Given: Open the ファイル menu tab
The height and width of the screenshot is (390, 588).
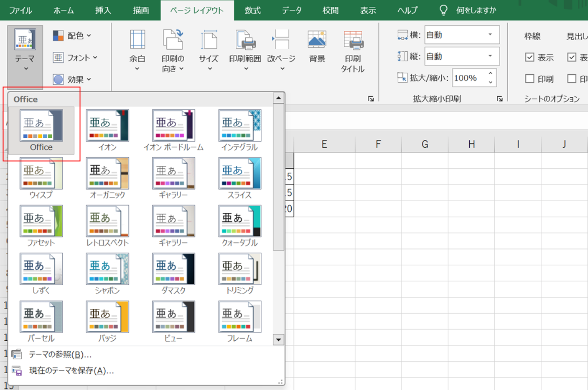Looking at the screenshot, I should pyautogui.click(x=20, y=10).
